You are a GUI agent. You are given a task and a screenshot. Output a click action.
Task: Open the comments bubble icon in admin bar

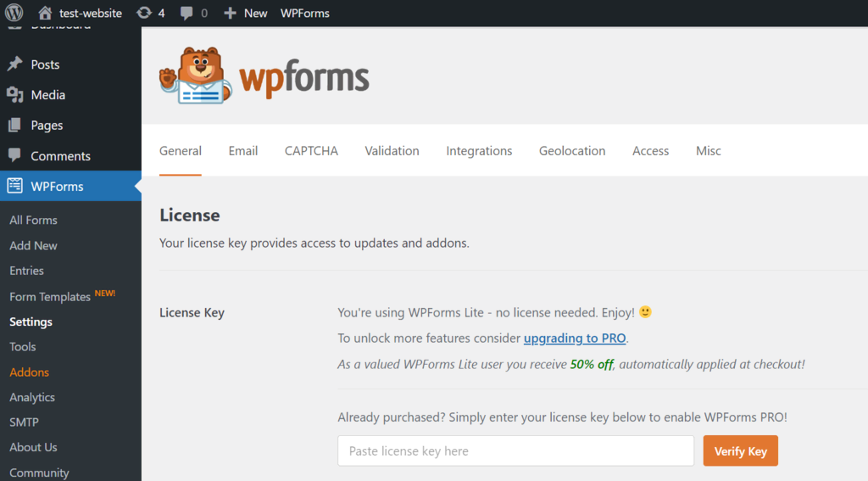click(186, 13)
